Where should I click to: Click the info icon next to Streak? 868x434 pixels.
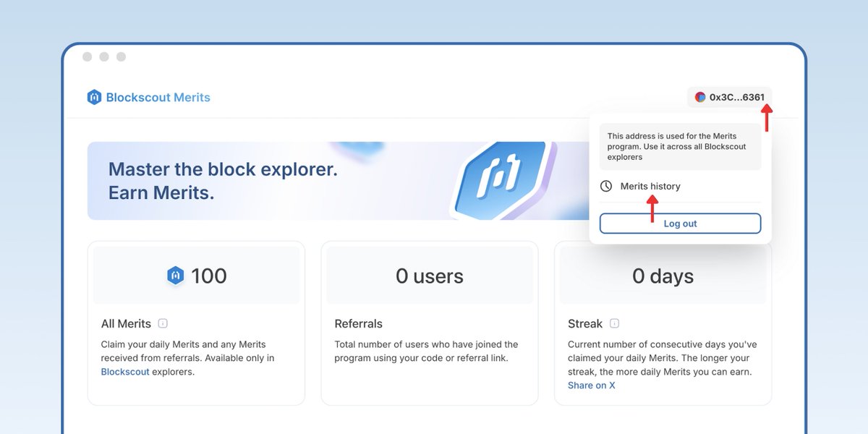614,323
